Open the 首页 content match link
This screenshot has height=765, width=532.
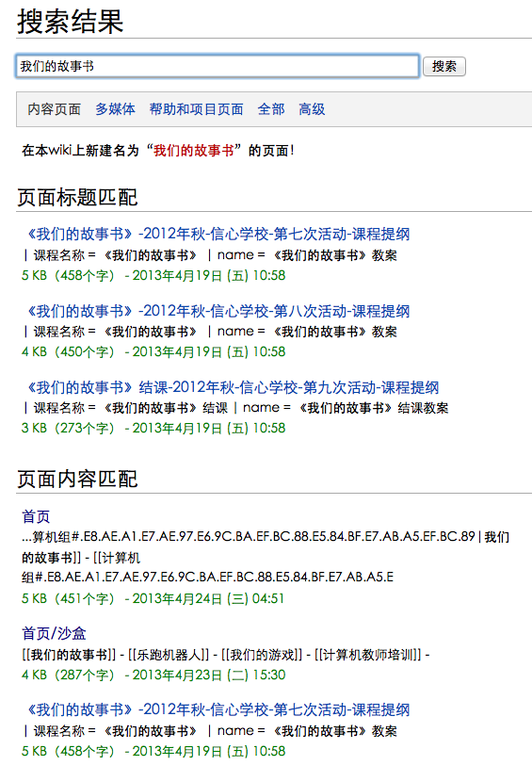tap(36, 516)
